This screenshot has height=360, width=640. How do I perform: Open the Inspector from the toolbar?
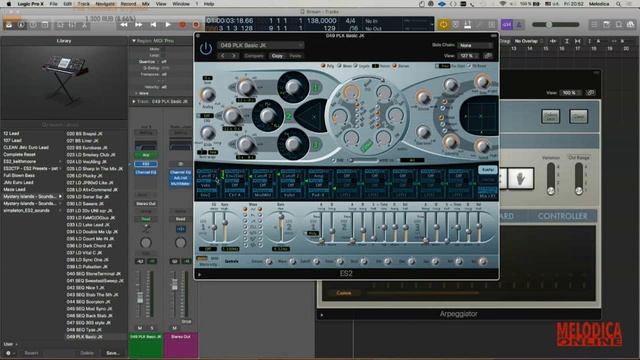(x=21, y=25)
